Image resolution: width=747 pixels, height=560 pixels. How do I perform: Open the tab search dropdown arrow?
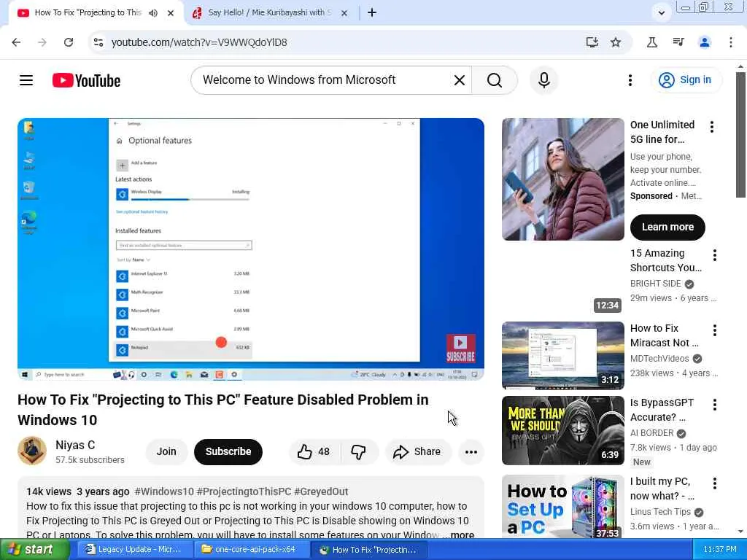click(x=661, y=13)
